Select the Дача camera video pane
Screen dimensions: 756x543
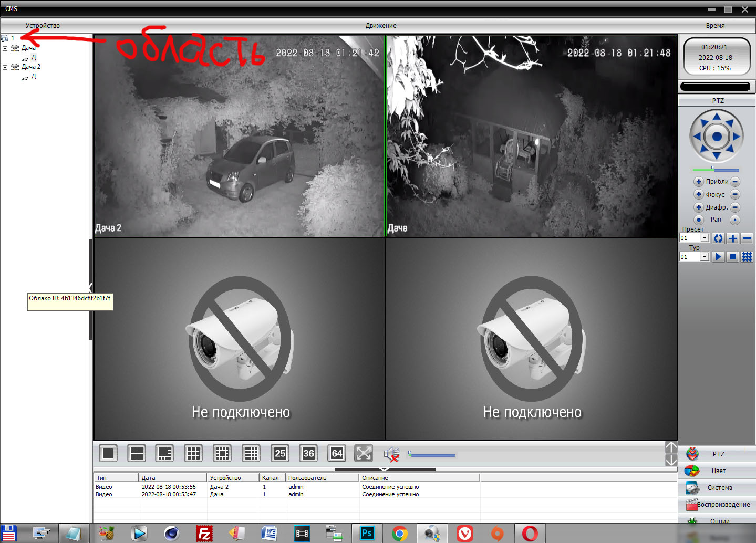[531, 136]
